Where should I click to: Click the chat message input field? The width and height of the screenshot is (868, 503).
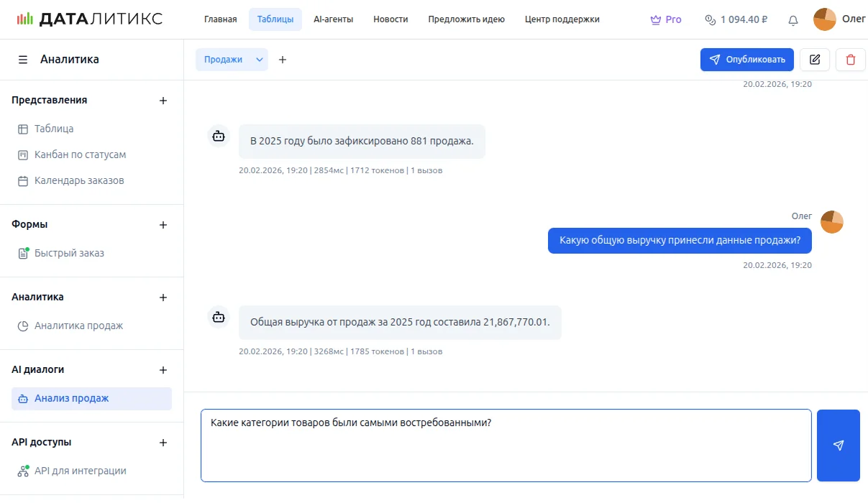(x=506, y=446)
